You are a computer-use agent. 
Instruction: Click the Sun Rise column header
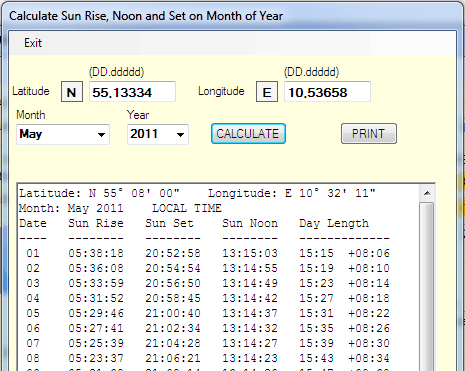click(96, 223)
